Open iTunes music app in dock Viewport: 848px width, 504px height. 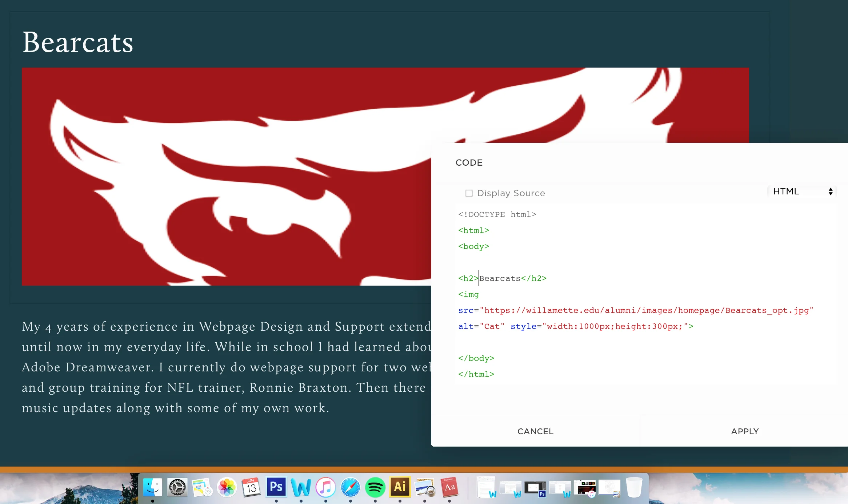pos(325,487)
